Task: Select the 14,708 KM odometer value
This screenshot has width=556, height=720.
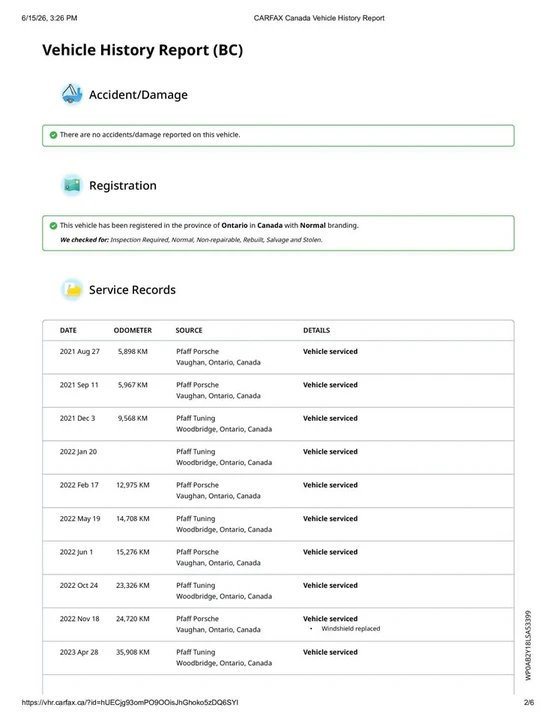Action: pyautogui.click(x=133, y=518)
